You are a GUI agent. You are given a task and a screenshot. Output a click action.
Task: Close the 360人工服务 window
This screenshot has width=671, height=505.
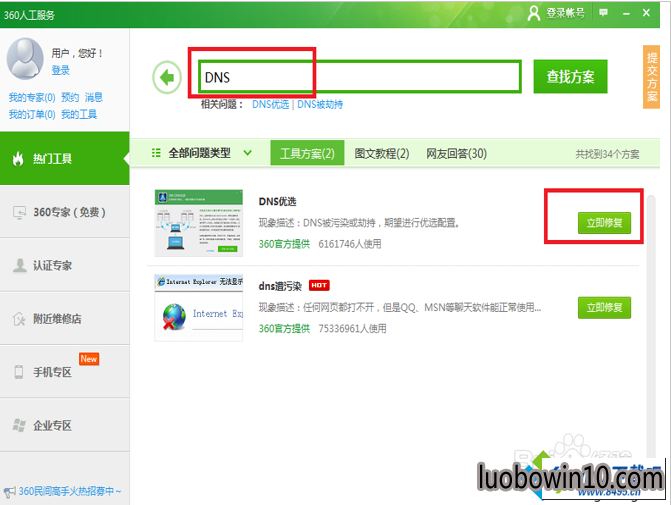[646, 13]
